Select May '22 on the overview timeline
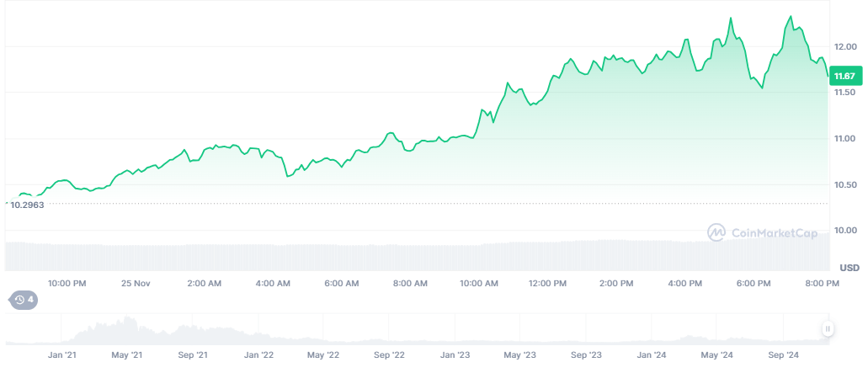The height and width of the screenshot is (373, 868). (323, 355)
